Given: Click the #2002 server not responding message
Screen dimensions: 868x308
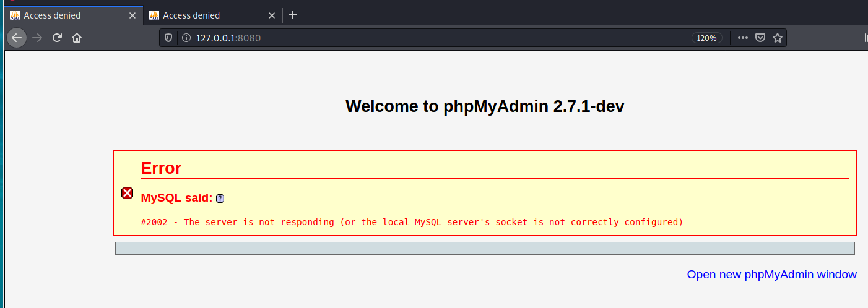Looking at the screenshot, I should [412, 222].
